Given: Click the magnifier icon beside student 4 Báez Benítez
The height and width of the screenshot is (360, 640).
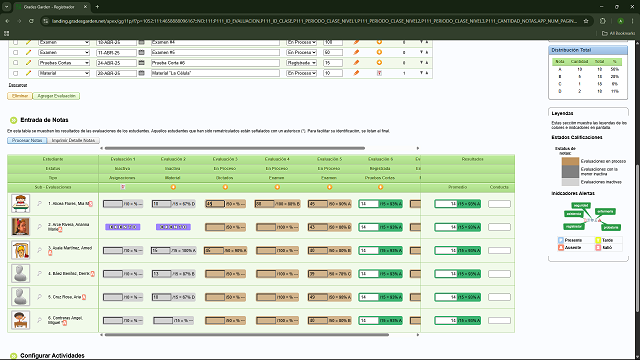Looking at the screenshot, I should pyautogui.click(x=40, y=273).
